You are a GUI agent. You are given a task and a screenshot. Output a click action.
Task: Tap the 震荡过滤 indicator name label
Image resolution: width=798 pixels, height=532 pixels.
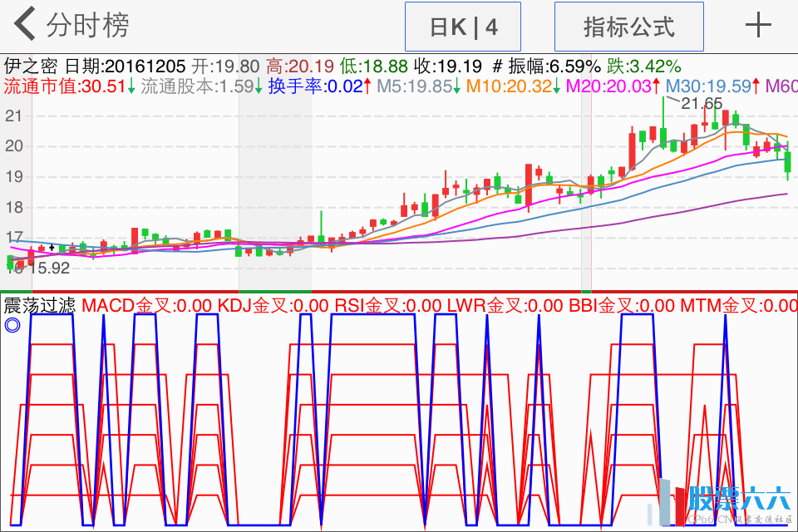[x=40, y=305]
